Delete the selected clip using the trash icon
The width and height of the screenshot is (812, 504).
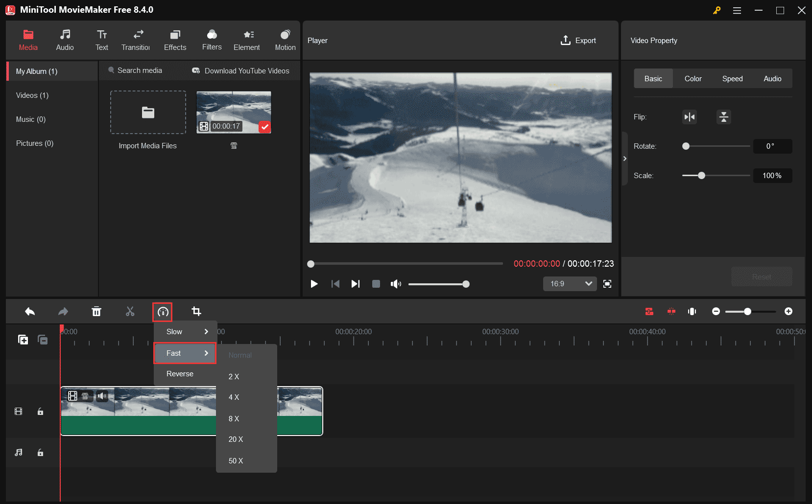[x=96, y=311]
